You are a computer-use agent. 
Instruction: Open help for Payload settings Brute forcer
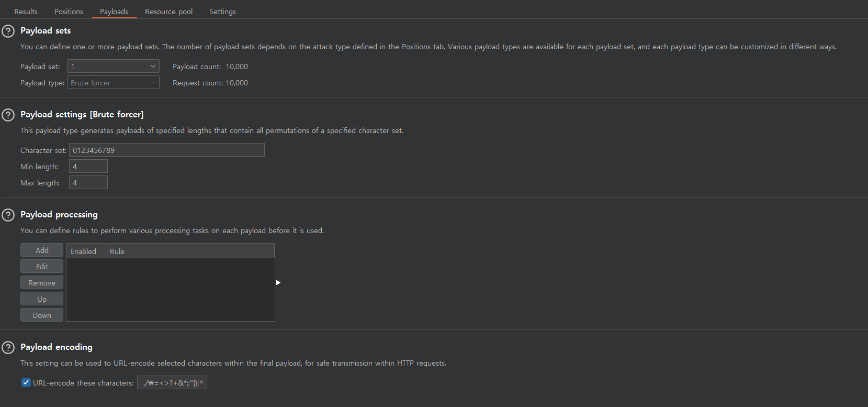point(8,115)
